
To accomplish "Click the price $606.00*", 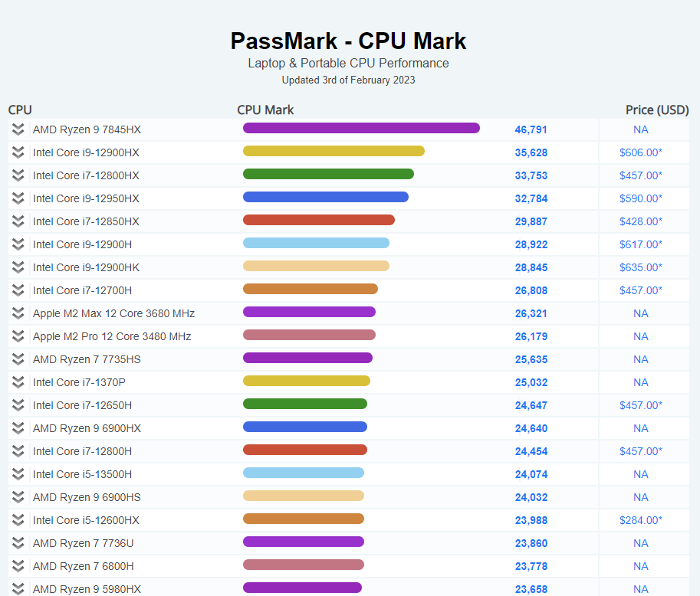I will click(641, 152).
